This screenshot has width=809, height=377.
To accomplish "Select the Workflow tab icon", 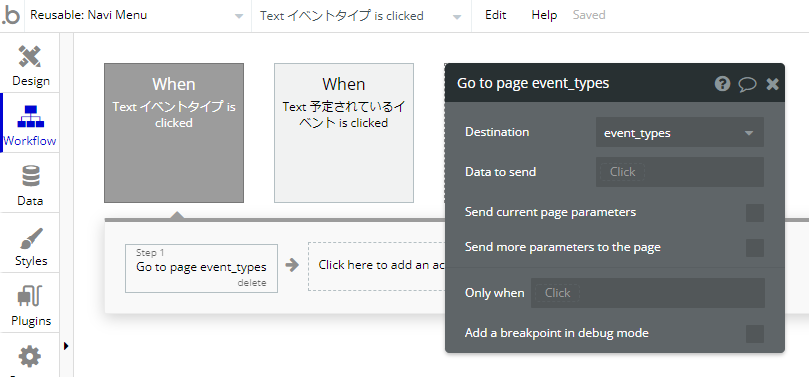I will coord(30,117).
